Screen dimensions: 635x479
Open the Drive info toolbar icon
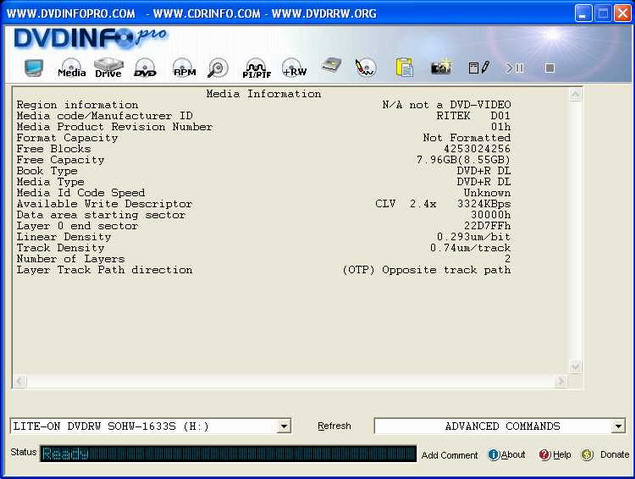click(x=108, y=68)
